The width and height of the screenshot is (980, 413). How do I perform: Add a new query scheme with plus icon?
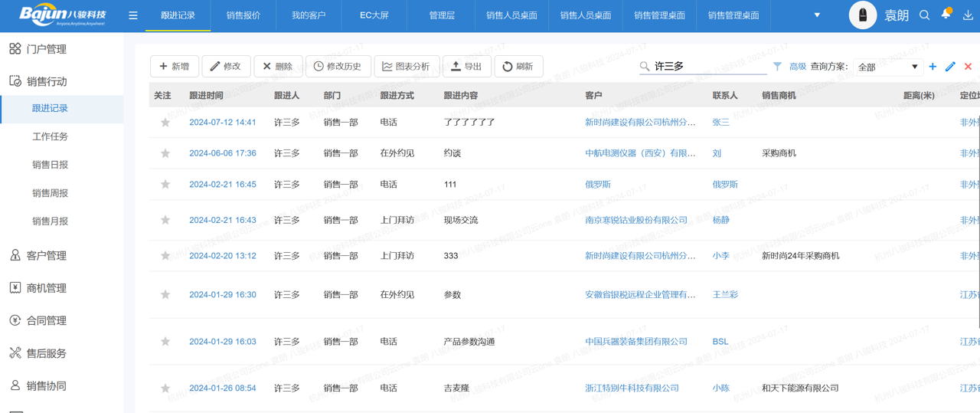[x=933, y=67]
